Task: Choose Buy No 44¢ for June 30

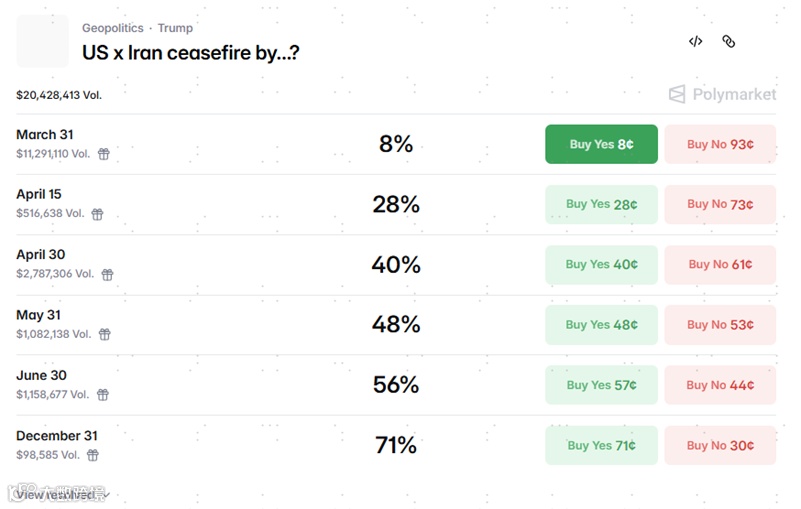Action: [720, 385]
